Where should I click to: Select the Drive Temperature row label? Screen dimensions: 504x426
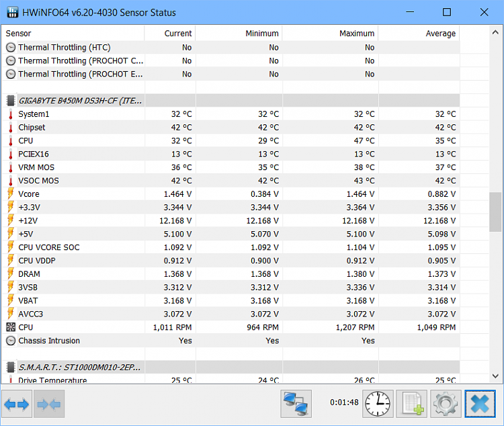pyautogui.click(x=52, y=380)
